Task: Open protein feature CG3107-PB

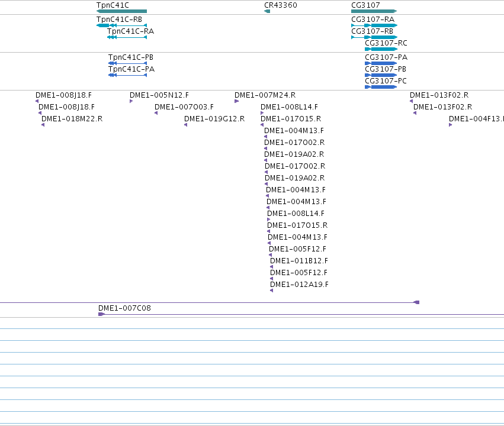Action: [386, 69]
